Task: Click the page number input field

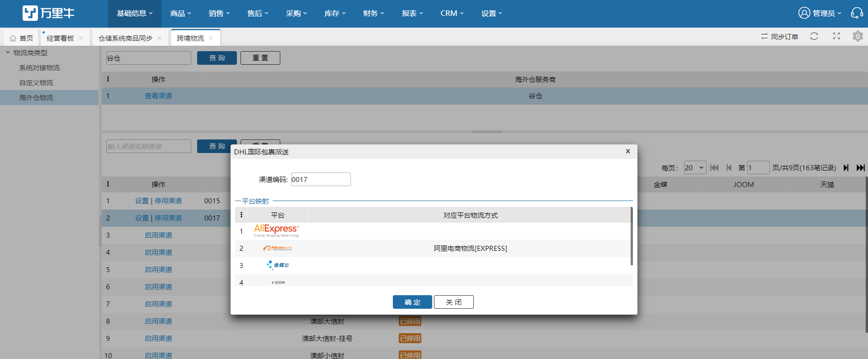Action: coord(759,168)
